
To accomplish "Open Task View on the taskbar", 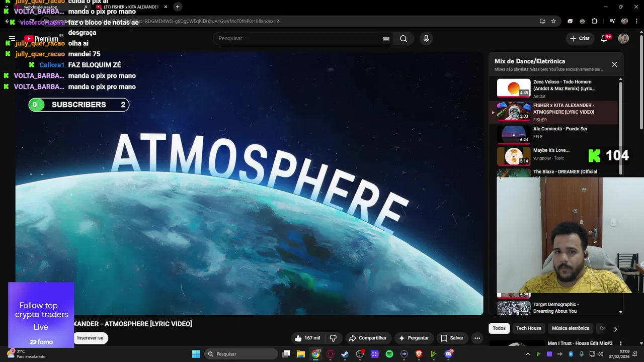I will click(286, 354).
